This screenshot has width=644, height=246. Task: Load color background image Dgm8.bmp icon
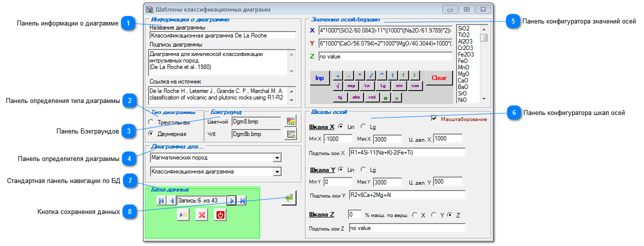coord(290,121)
